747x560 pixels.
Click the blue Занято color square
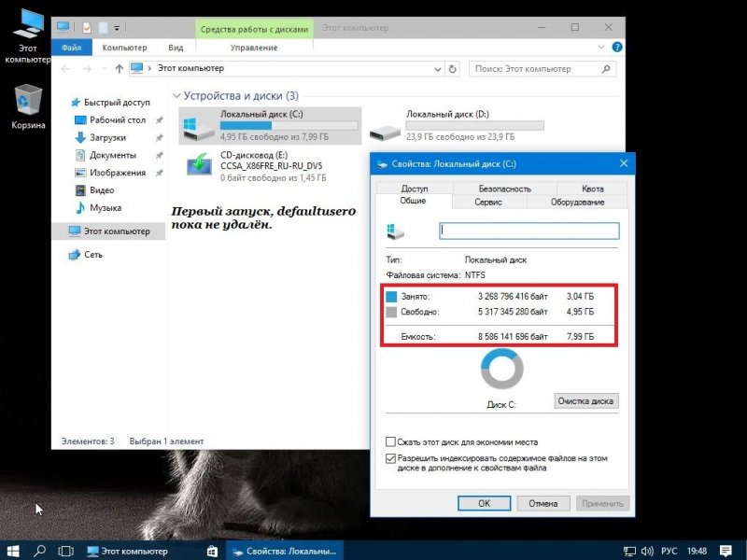[391, 297]
